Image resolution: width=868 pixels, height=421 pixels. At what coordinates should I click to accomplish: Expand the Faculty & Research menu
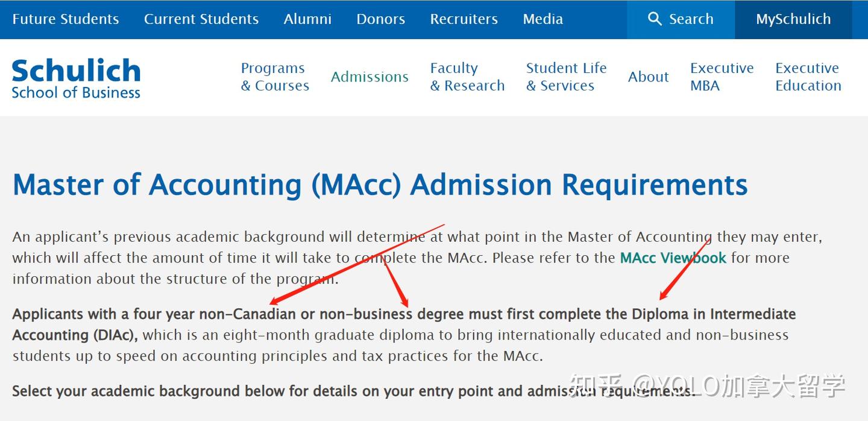[467, 77]
